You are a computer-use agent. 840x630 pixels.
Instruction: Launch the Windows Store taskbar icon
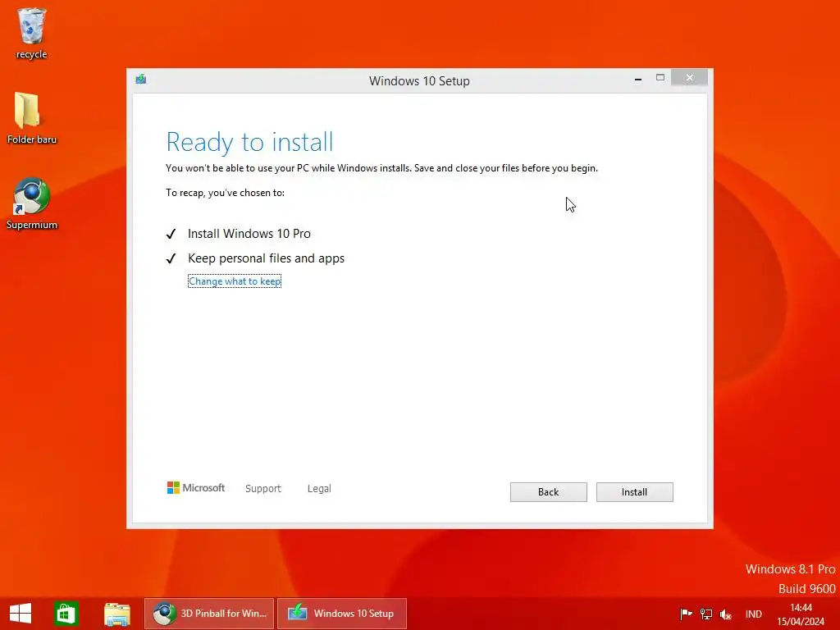pyautogui.click(x=66, y=614)
